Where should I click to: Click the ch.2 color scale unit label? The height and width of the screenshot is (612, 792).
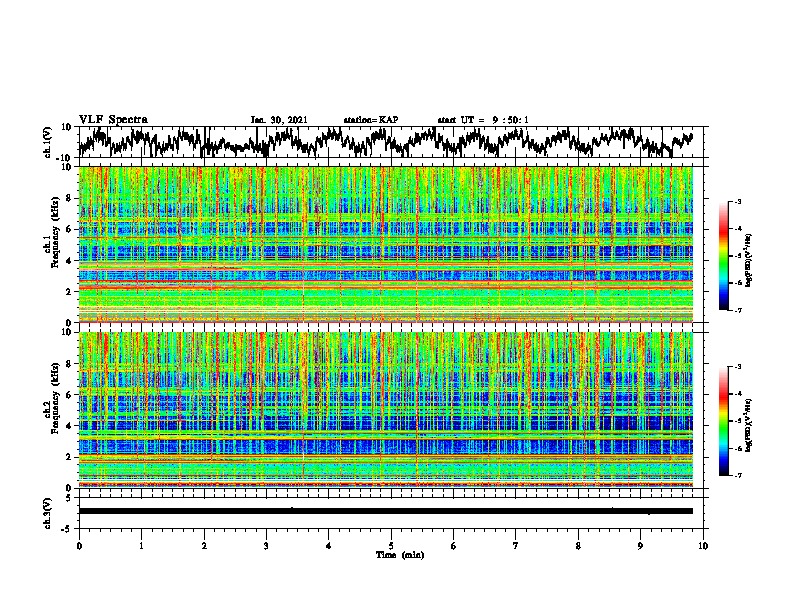pos(749,425)
